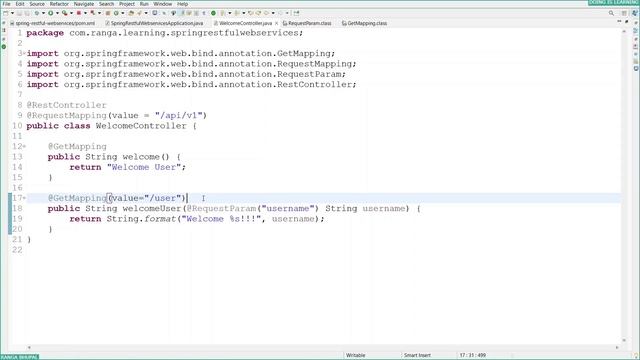Click the @RequestParam annotation on line 18
Screen dimensions: 640x360
tap(221, 209)
